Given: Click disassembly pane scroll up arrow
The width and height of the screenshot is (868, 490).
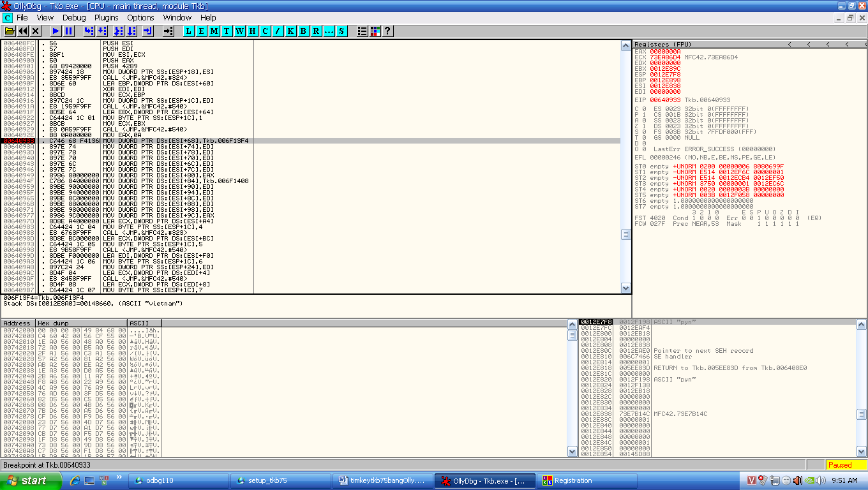Looking at the screenshot, I should coord(626,45).
